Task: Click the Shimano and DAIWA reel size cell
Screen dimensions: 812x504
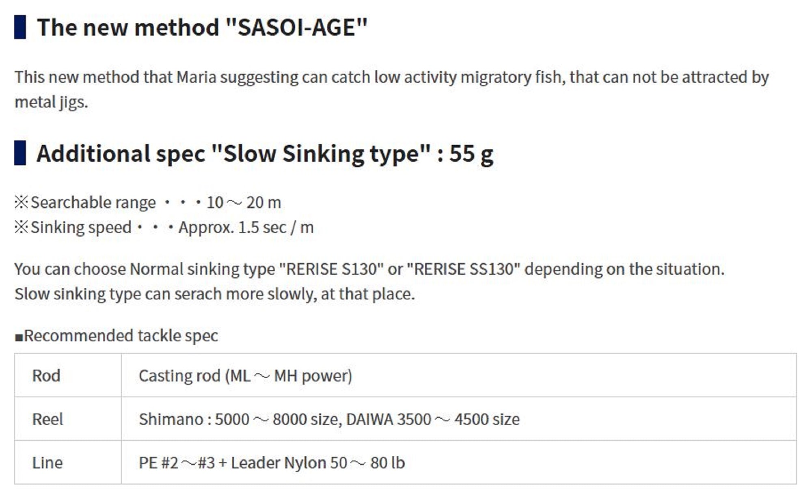Action: coord(329,419)
